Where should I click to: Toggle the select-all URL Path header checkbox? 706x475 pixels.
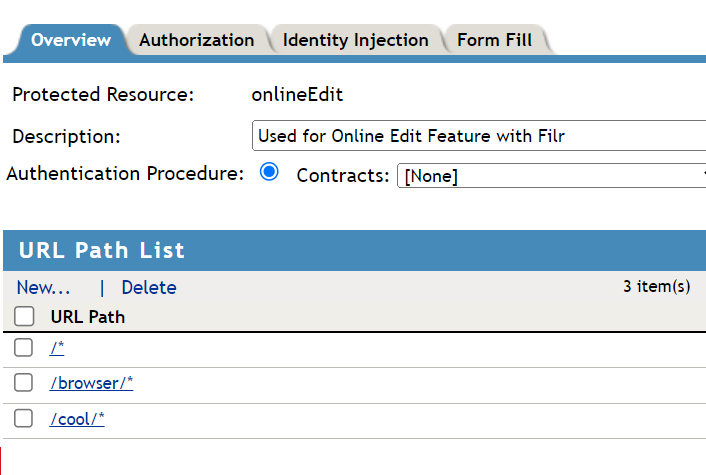pos(24,317)
